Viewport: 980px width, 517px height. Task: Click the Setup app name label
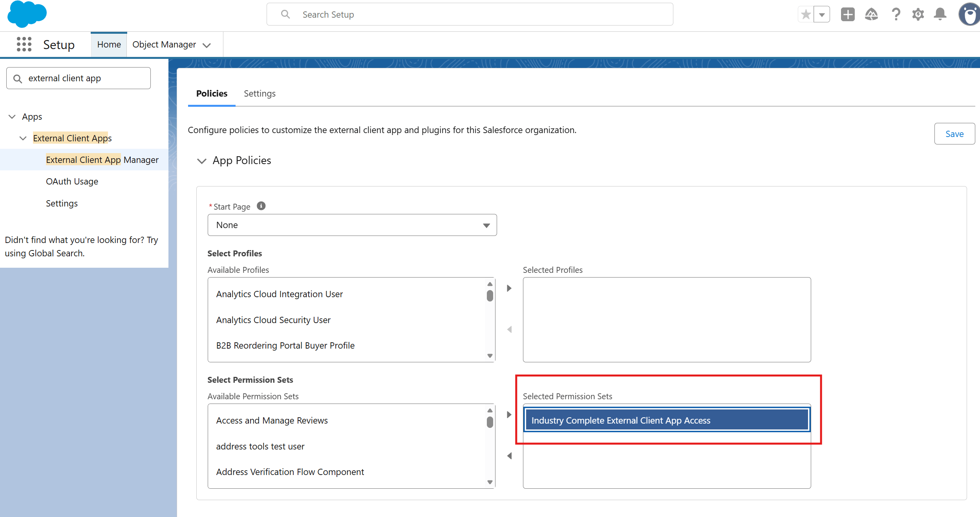coord(59,45)
